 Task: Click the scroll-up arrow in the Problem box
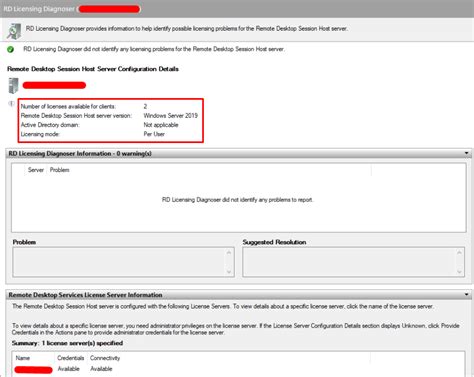229,252
